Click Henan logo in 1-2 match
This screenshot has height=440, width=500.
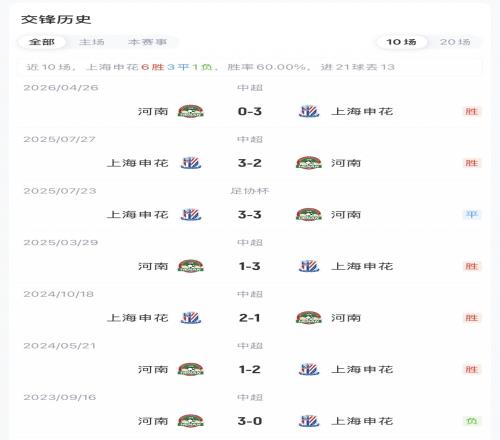pos(190,369)
